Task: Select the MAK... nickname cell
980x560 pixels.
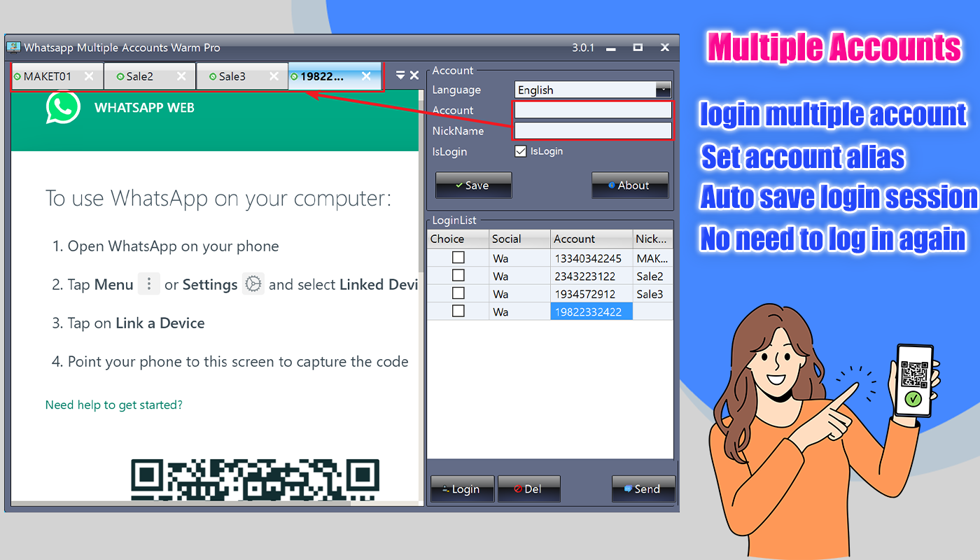Action: [x=653, y=258]
